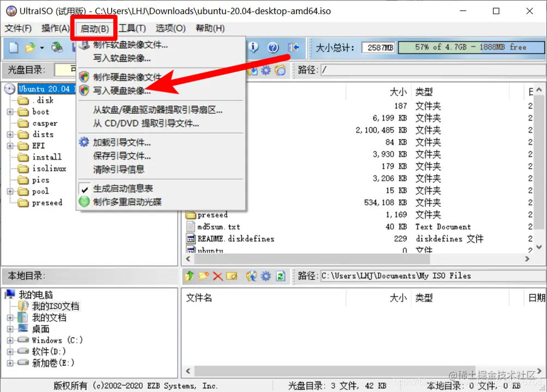Expand the Windows (C:) drive node
Viewport: 547px width, 392px height.
click(10, 340)
